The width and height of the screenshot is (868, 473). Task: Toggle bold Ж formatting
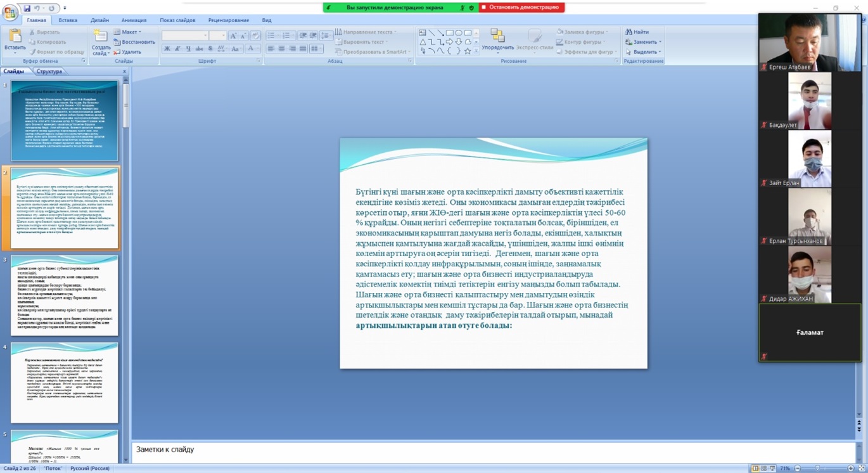pos(167,49)
